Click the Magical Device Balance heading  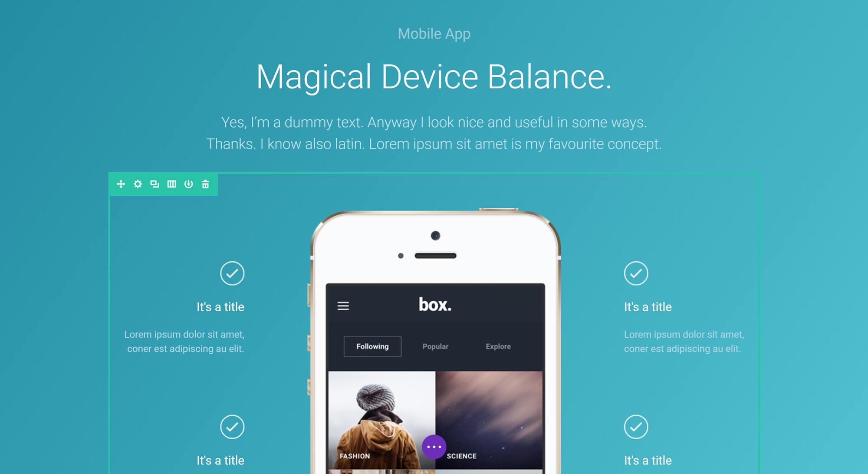tap(434, 76)
